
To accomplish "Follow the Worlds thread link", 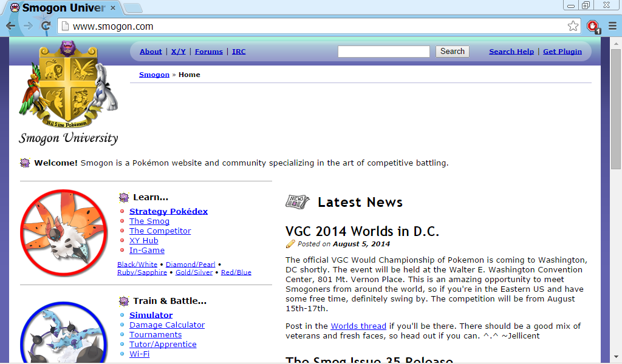I will (x=358, y=326).
